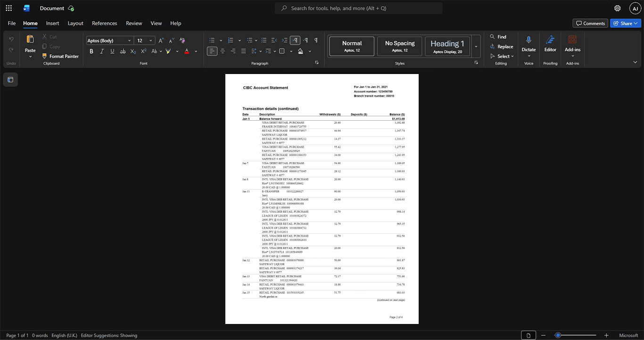Screen dimensions: 644x340
Task: Apply the No Spacing style
Action: pos(399,47)
